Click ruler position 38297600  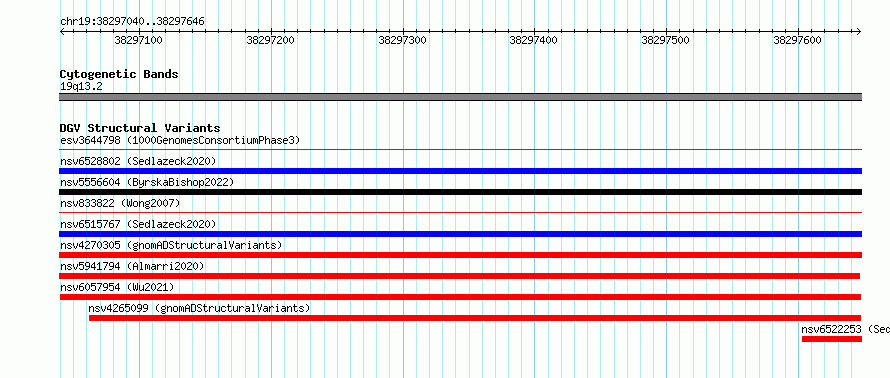pyautogui.click(x=797, y=40)
